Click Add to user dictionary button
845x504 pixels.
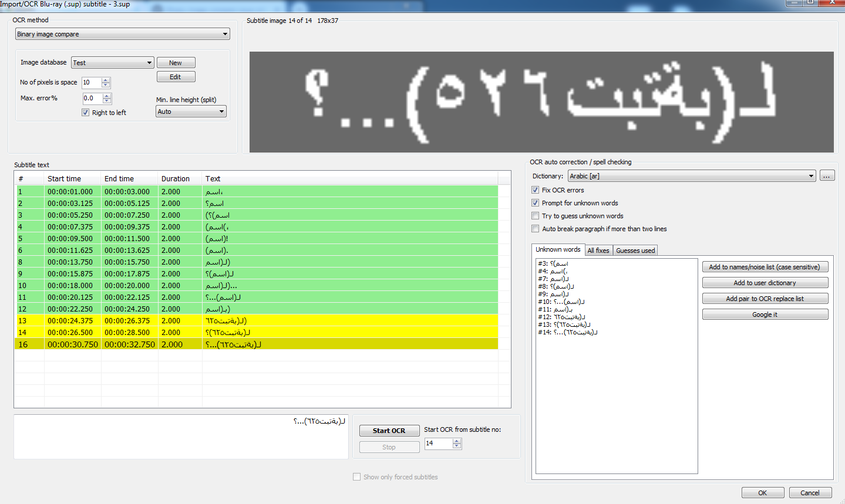click(x=765, y=283)
